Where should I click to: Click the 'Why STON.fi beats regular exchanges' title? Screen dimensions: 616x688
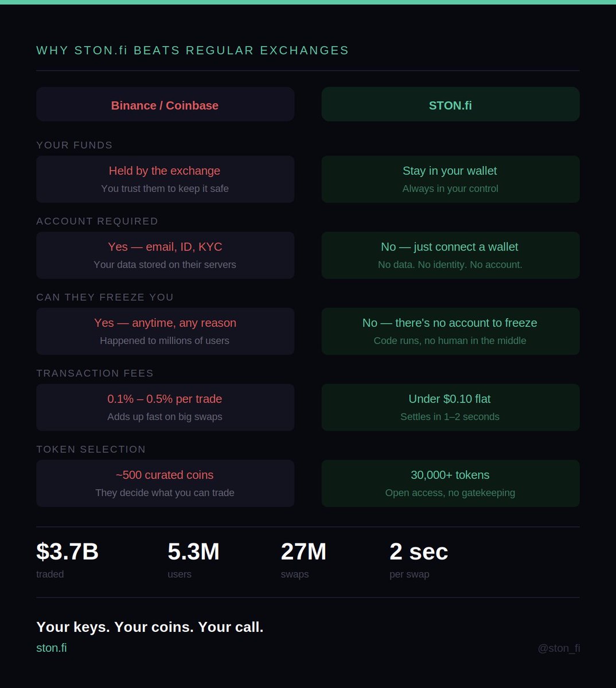[x=193, y=50]
